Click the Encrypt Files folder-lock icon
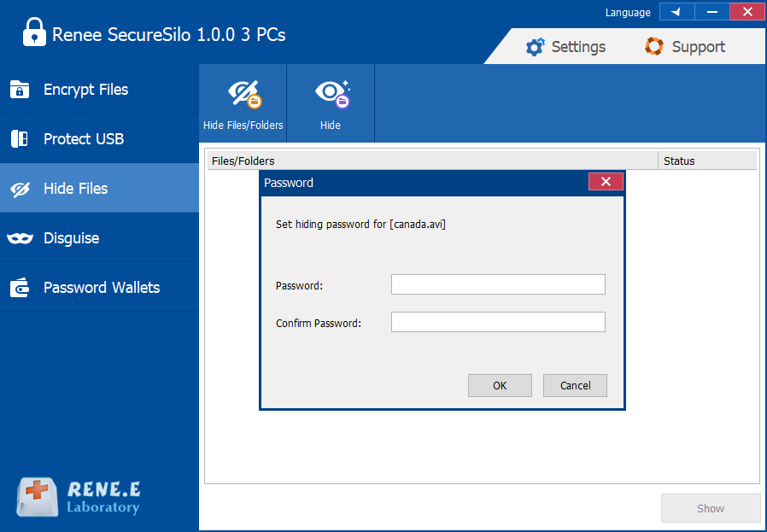This screenshot has width=767, height=532. [20, 90]
